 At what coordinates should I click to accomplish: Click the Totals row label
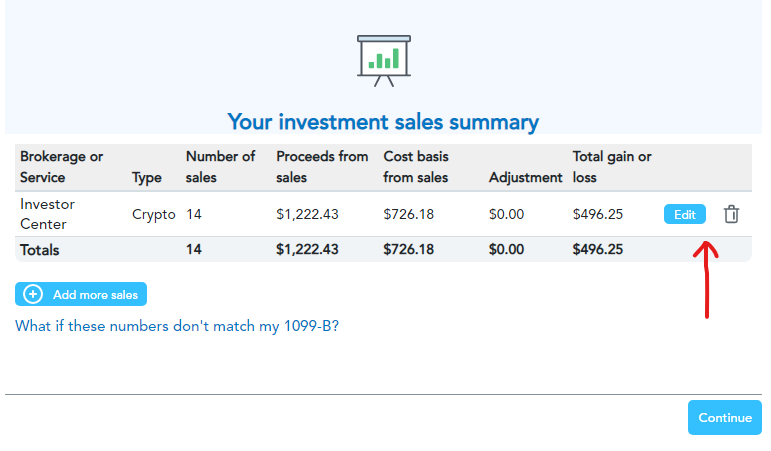40,250
